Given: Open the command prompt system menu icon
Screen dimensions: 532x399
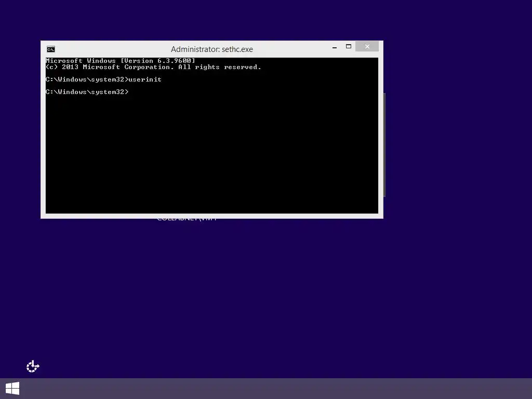Looking at the screenshot, I should 51,49.
